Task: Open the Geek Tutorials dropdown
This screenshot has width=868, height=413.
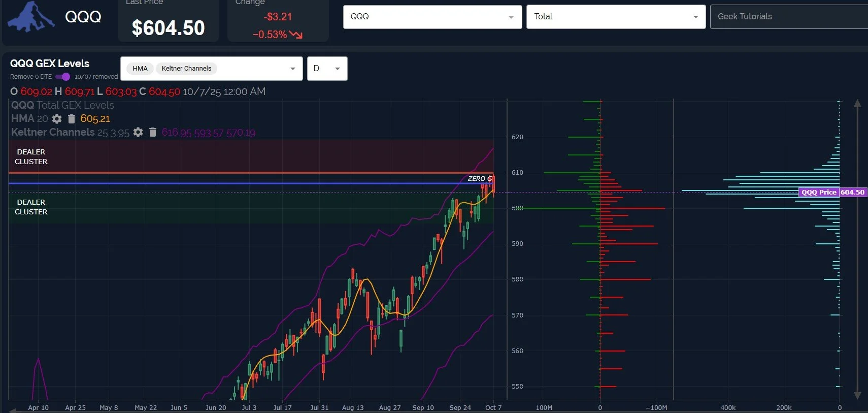Action: click(x=789, y=17)
